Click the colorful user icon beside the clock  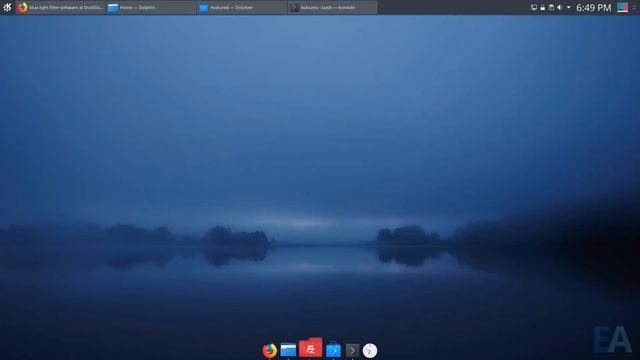[622, 7]
